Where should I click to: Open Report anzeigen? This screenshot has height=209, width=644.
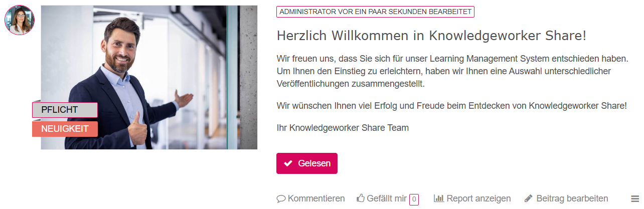tap(478, 198)
